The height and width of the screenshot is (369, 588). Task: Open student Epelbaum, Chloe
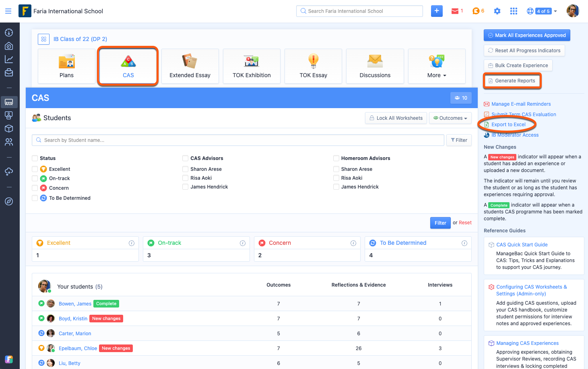click(x=78, y=348)
